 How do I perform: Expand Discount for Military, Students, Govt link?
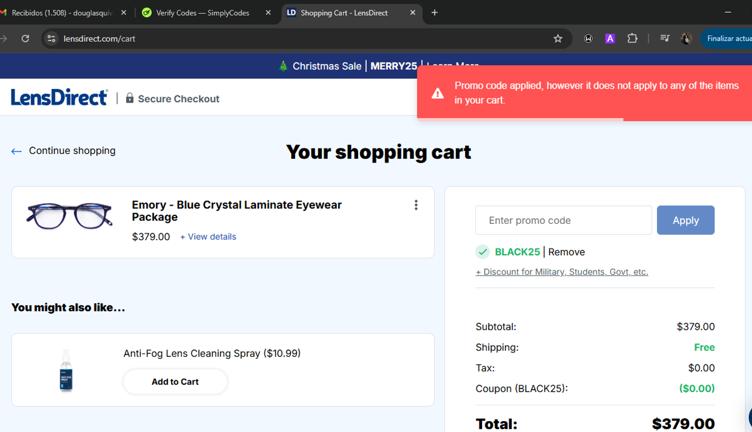pos(562,272)
